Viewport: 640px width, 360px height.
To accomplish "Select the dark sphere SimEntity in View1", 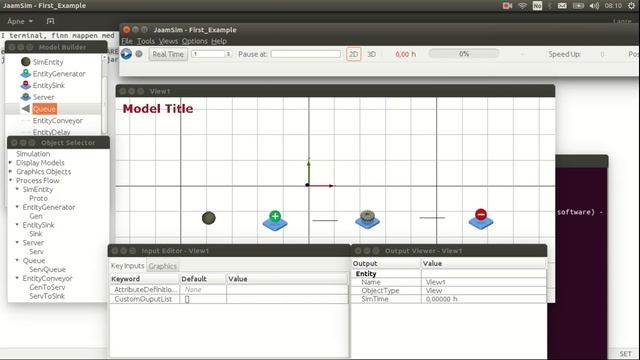I will click(x=209, y=218).
